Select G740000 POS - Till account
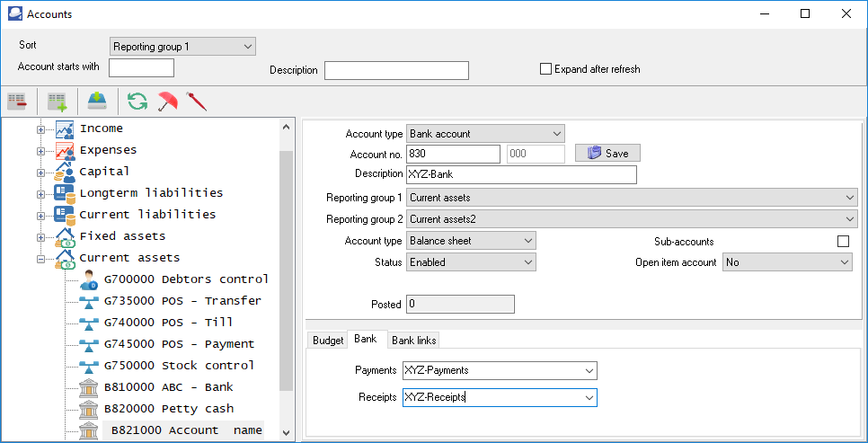Image resolution: width=868 pixels, height=443 pixels. pyautogui.click(x=168, y=323)
